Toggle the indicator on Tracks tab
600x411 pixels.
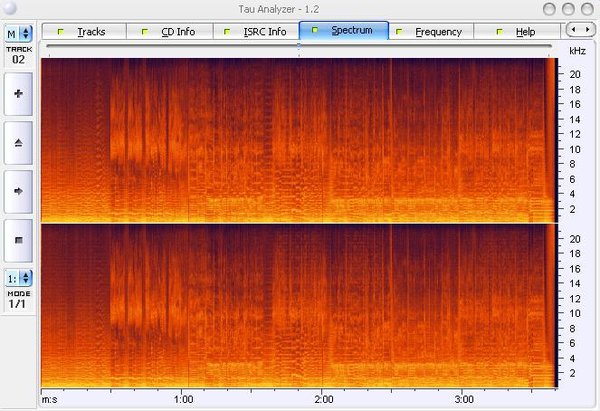60,31
